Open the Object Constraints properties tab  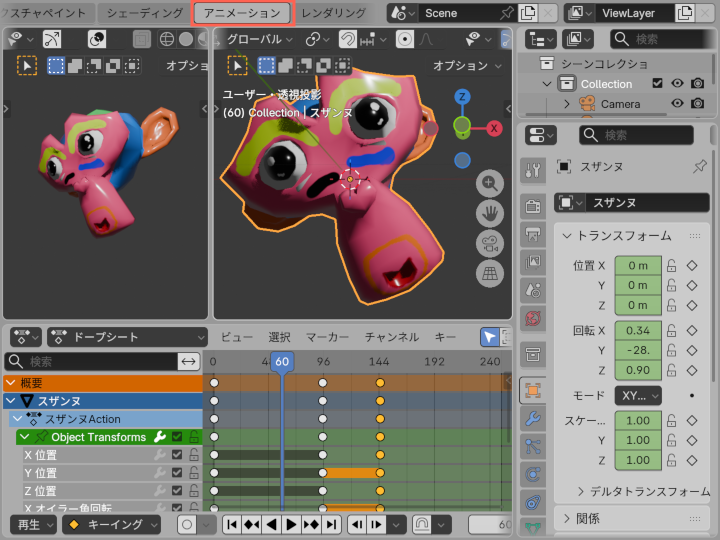pyautogui.click(x=533, y=502)
